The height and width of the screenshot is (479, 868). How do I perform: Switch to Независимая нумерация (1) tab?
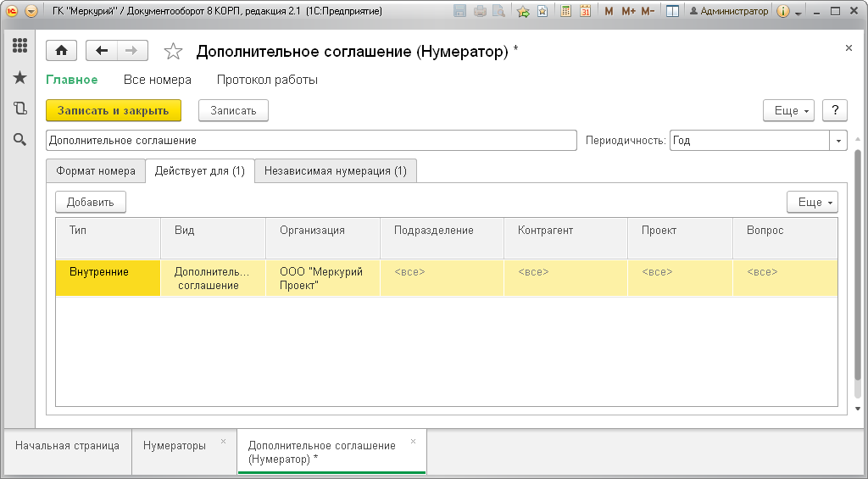coord(336,171)
